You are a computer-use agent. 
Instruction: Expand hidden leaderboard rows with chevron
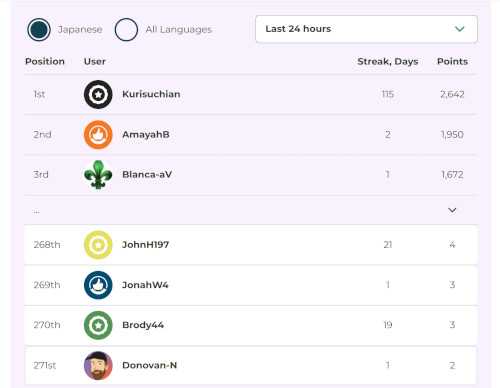pos(452,210)
